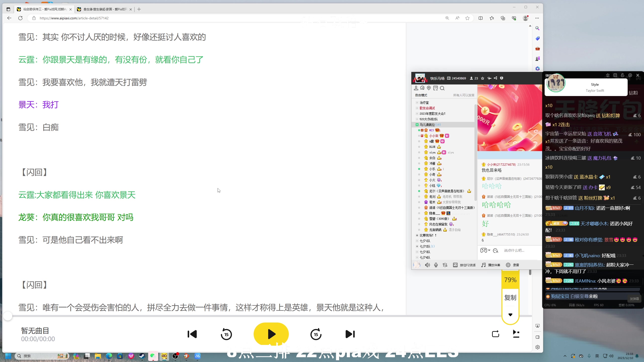Toggle the speaker volume icon

[x=427, y=265]
